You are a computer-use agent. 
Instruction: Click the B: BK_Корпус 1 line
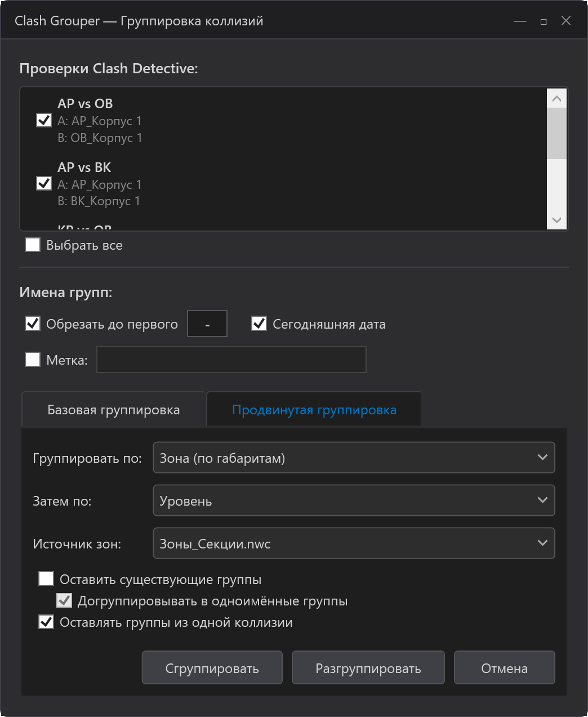99,201
